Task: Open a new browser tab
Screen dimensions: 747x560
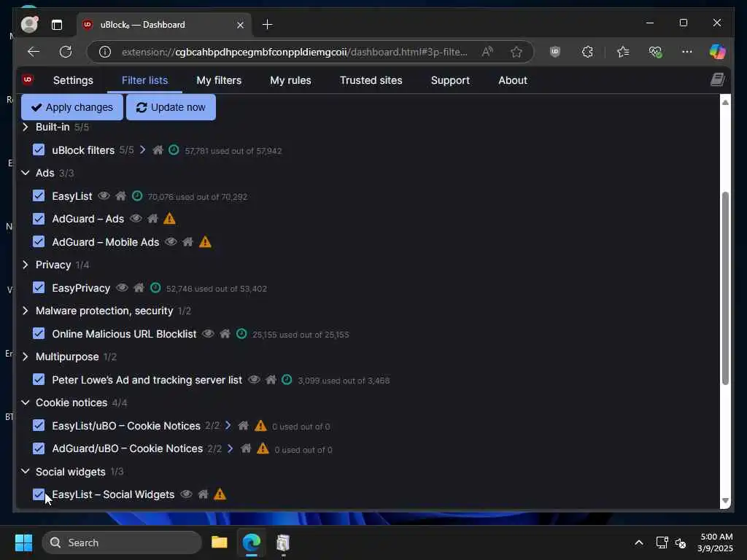Action: (267, 24)
